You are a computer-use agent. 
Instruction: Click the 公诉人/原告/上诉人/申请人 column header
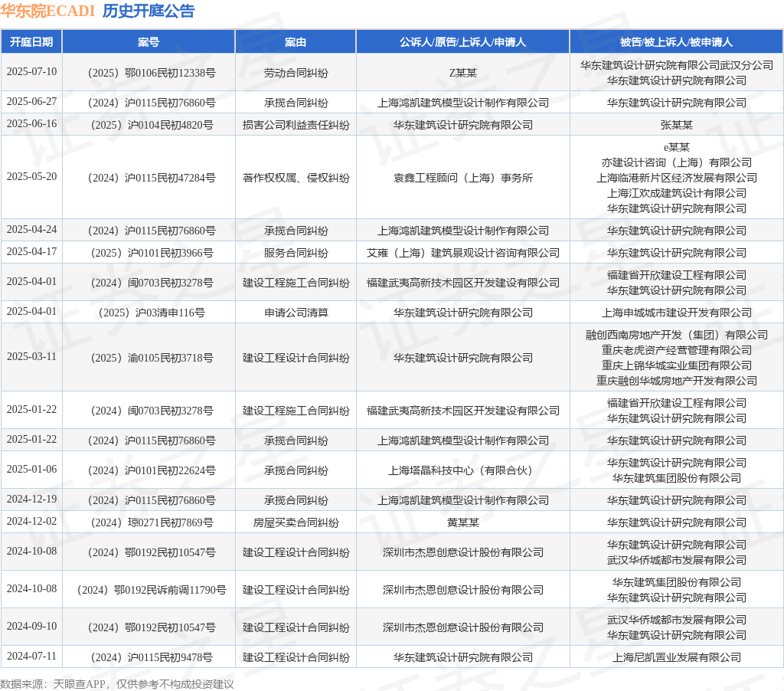462,42
